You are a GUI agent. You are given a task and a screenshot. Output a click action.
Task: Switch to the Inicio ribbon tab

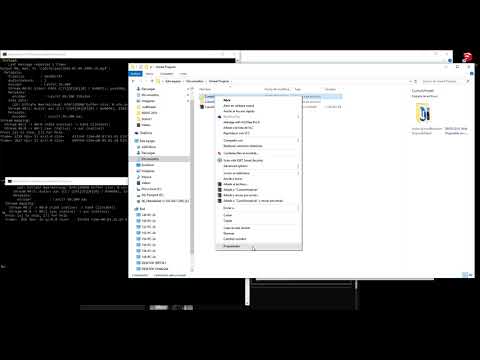pos(150,74)
